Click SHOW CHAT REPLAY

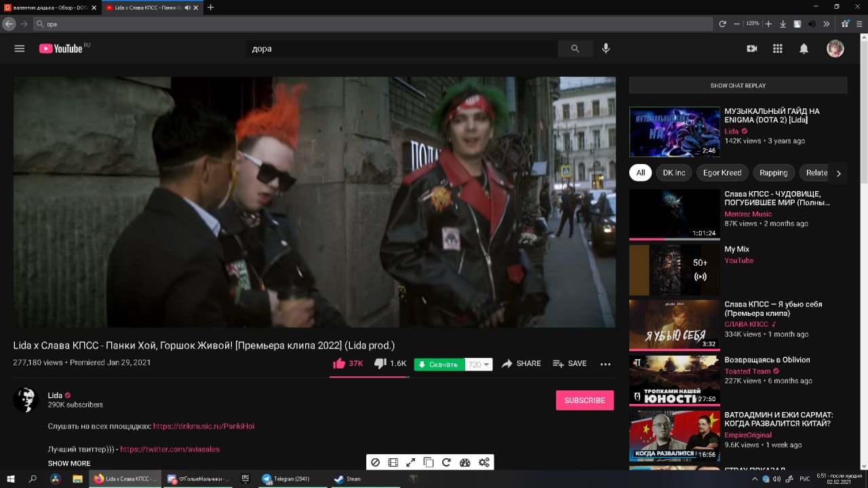point(738,85)
